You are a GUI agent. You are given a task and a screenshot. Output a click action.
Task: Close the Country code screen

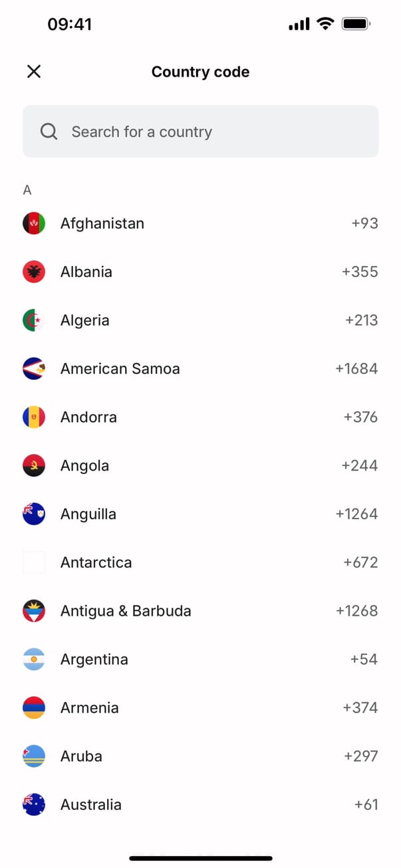tap(34, 72)
